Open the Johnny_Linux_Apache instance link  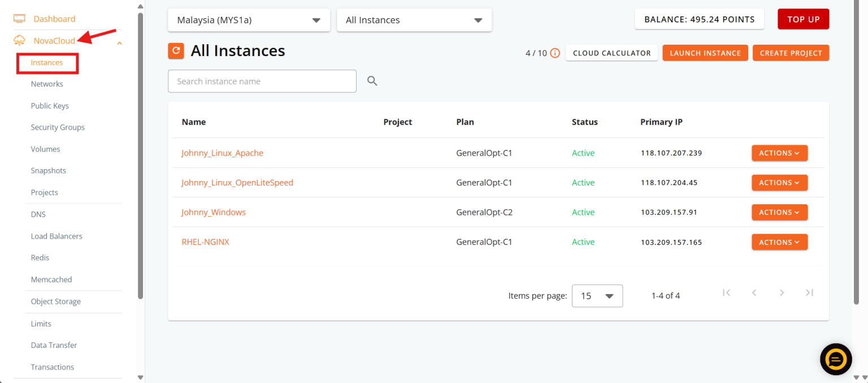tap(222, 153)
